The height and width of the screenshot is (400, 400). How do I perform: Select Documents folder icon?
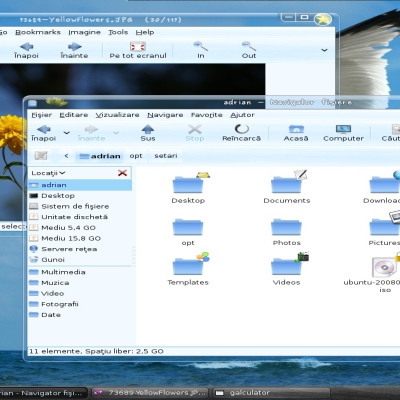287,184
